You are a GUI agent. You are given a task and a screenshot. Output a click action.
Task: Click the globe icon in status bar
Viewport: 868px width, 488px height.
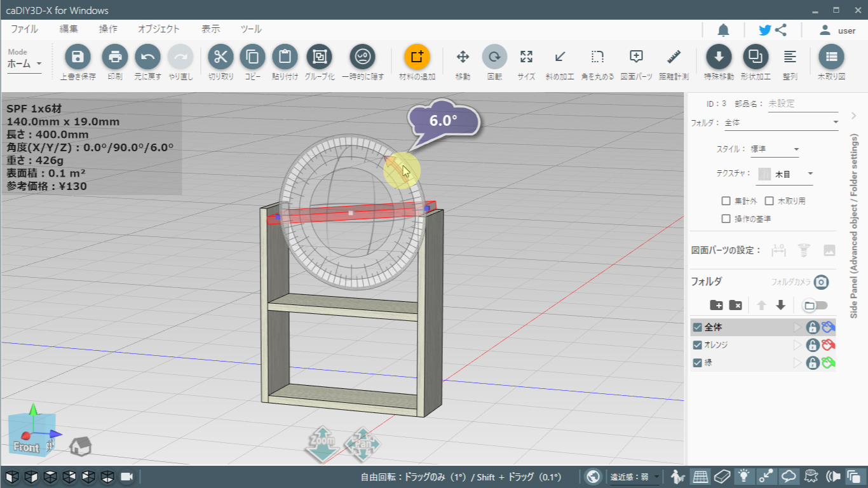593,476
